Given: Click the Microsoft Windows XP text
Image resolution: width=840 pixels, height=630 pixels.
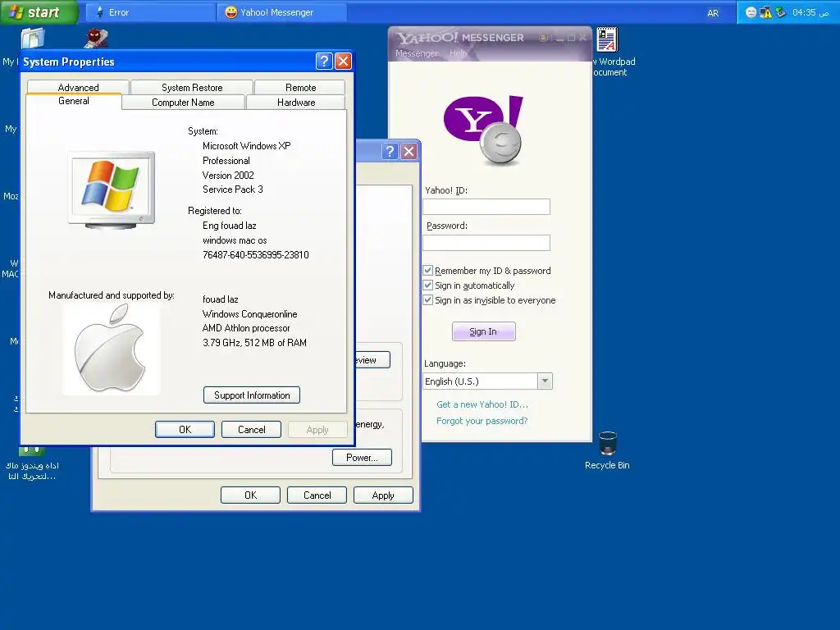Looking at the screenshot, I should [246, 146].
